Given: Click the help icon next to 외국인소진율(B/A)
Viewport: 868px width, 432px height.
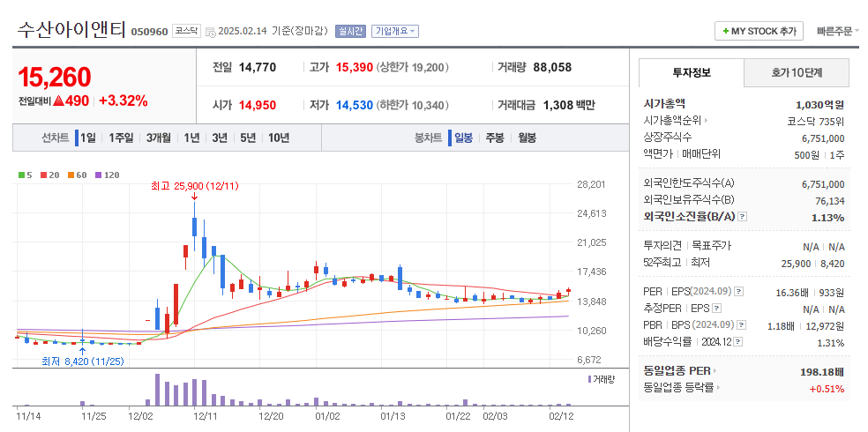Looking at the screenshot, I should click(743, 217).
